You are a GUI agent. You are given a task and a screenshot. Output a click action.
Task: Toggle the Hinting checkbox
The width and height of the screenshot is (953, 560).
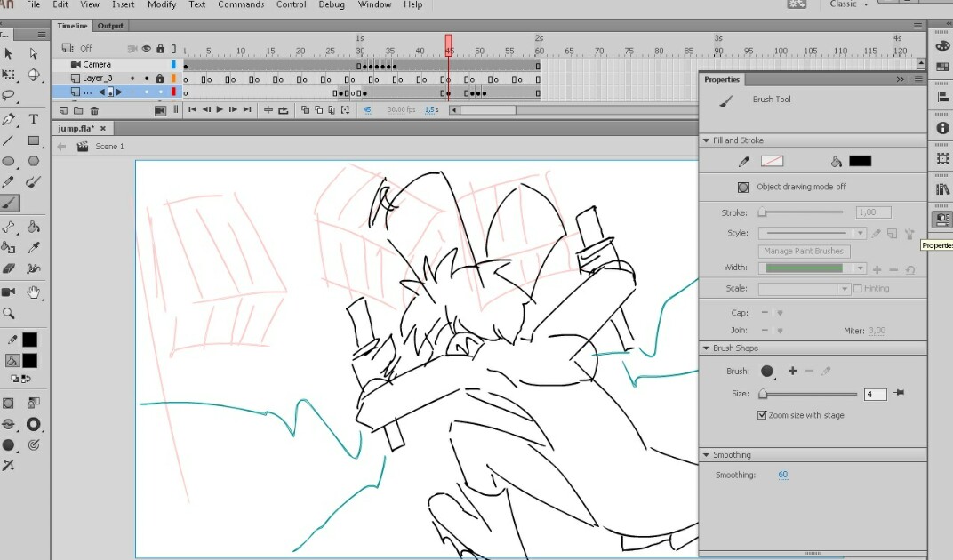[x=858, y=288]
